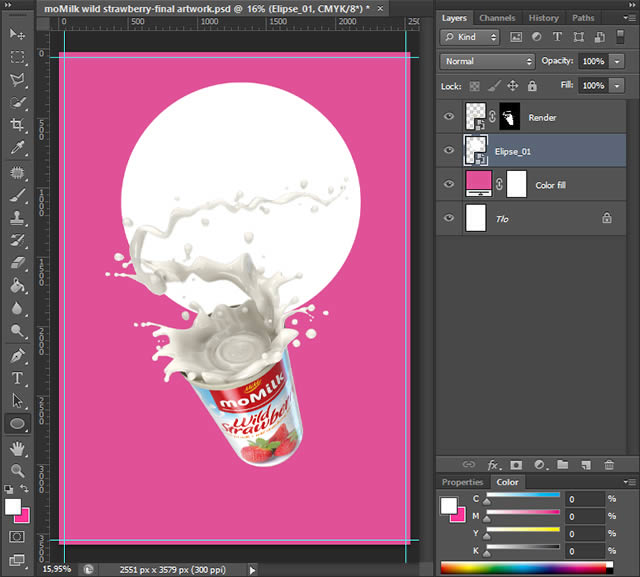Click the Cyan percentage input field
This screenshot has height=577, width=640.
coord(584,499)
